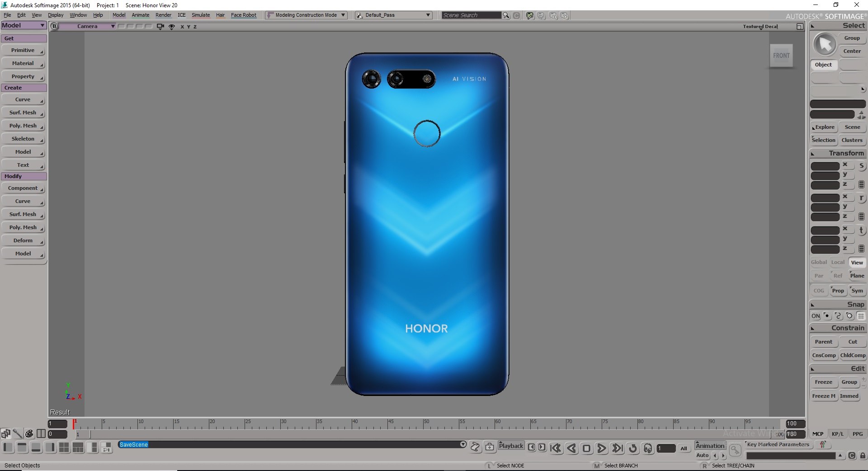
Task: Select the four-viewport layout icon
Action: [64, 447]
